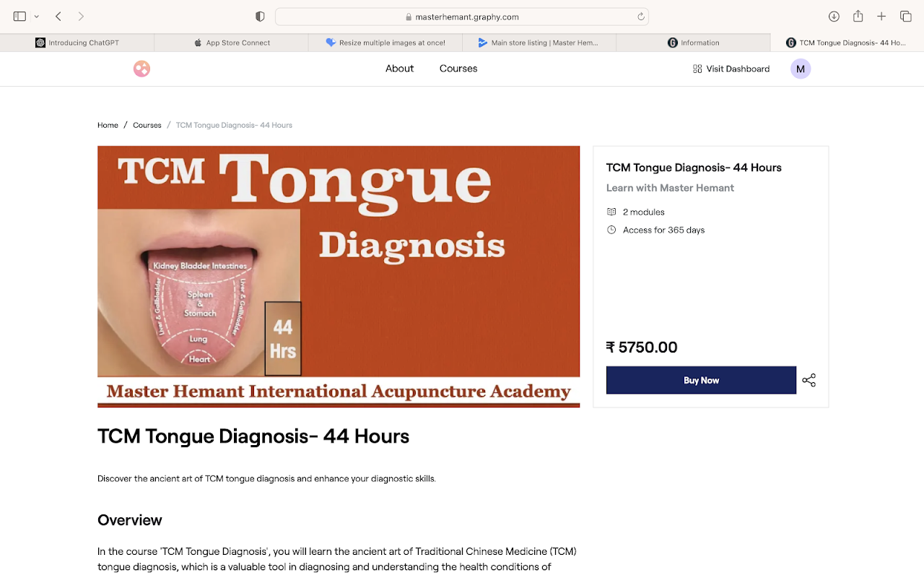Open the Safari downloads icon
This screenshot has height=578, width=924.
pos(834,16)
